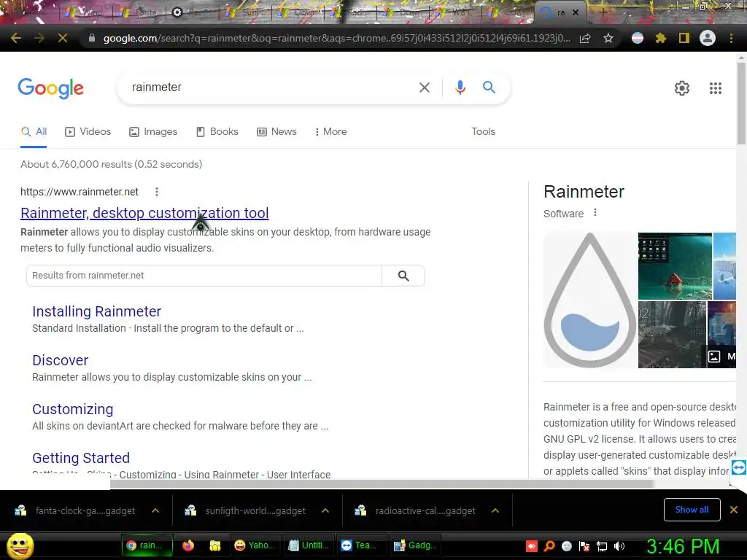Show all downloads
747x560 pixels.
pyautogui.click(x=692, y=510)
